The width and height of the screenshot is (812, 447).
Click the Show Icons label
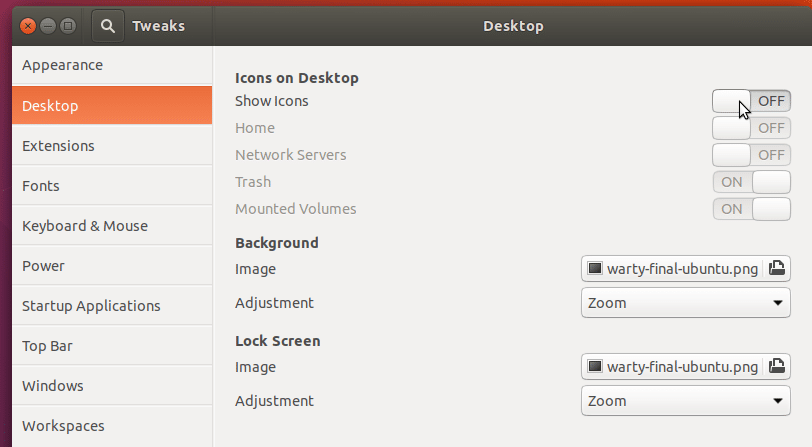271,101
